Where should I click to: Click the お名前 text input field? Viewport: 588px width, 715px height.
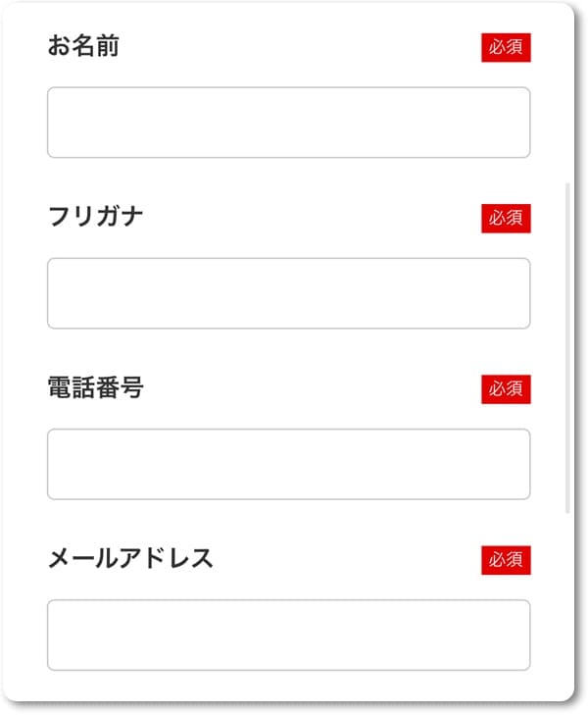point(288,123)
